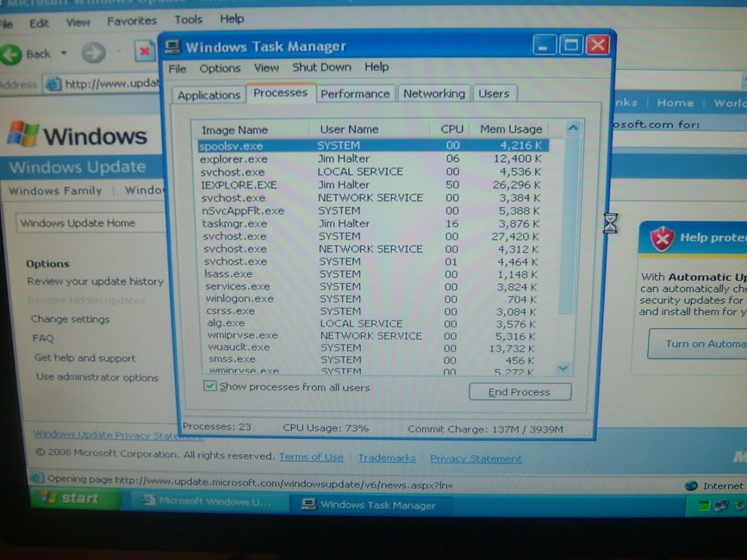Open the Shut Down menu
This screenshot has width=747, height=560.
pos(322,67)
